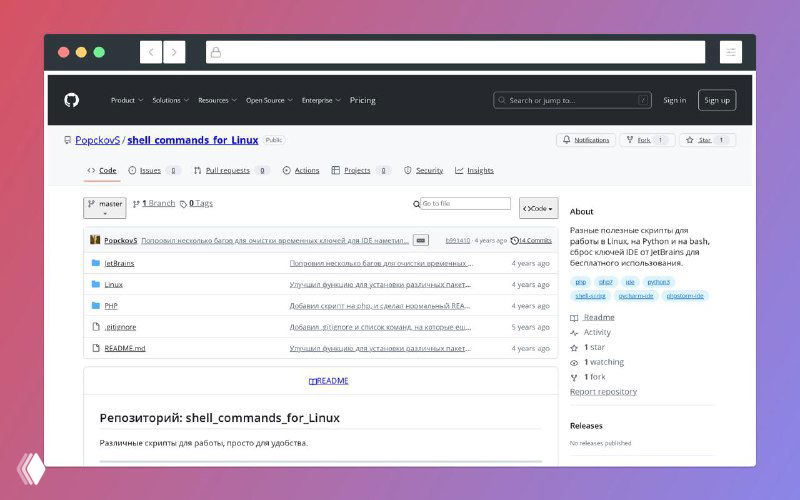Select the pycharm-ide topic tag
This screenshot has width=800, height=500.
pos(636,296)
